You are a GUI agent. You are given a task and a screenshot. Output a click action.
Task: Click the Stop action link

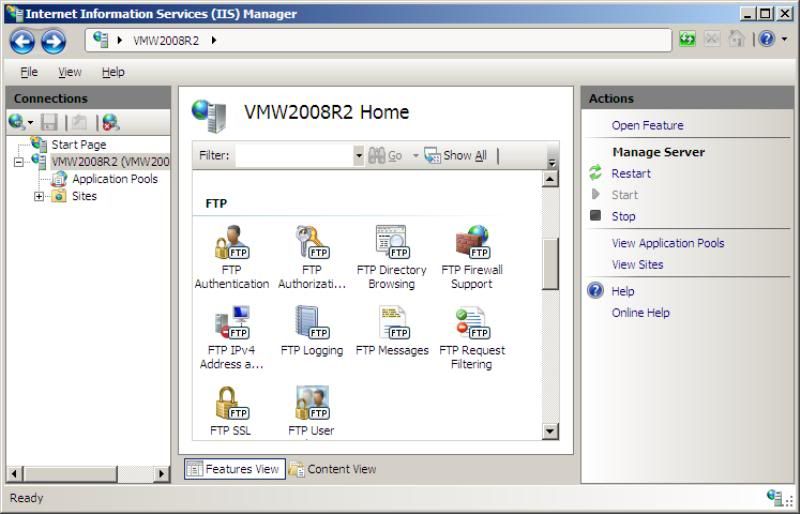[x=623, y=216]
